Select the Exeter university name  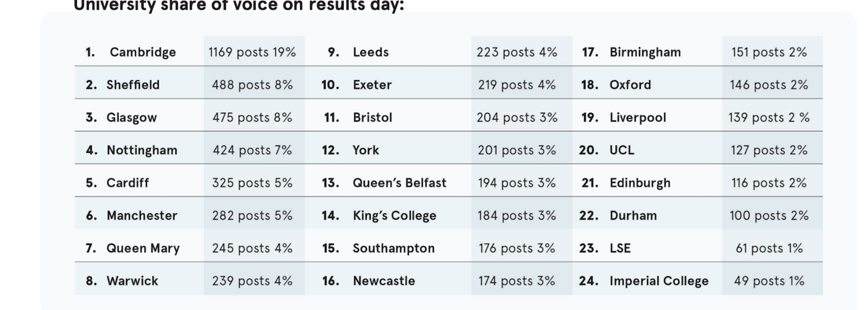tap(372, 85)
